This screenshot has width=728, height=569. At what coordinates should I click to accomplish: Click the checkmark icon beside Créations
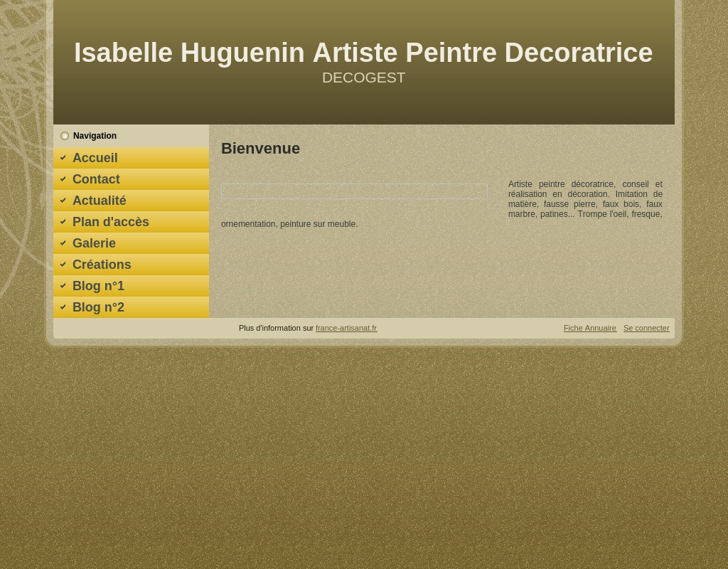[63, 265]
